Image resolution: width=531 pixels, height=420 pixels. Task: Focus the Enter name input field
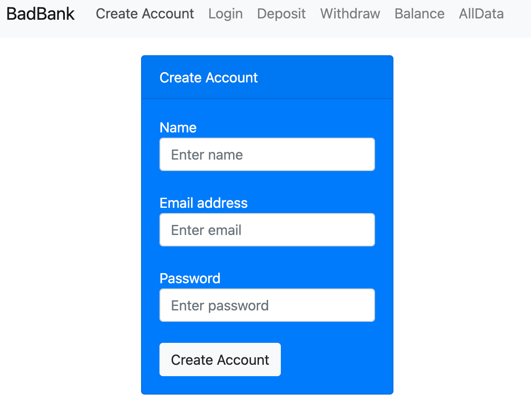(267, 154)
